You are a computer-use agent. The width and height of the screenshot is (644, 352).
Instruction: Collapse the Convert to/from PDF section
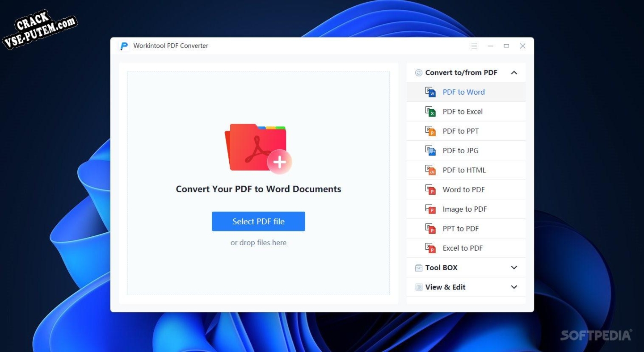(x=514, y=73)
